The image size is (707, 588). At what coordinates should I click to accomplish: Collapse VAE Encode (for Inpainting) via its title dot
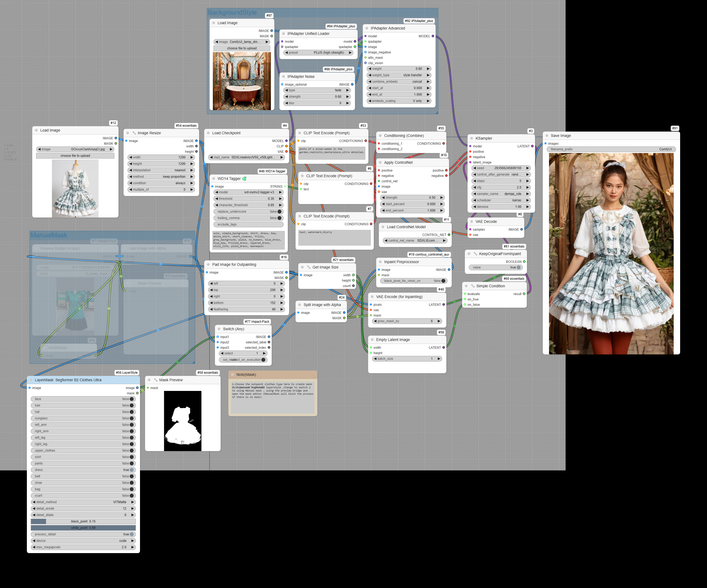(x=372, y=297)
